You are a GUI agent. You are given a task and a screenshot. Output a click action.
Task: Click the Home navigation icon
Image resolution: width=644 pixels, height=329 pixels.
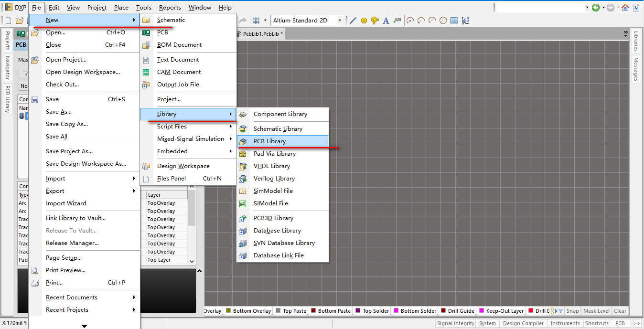click(x=625, y=7)
